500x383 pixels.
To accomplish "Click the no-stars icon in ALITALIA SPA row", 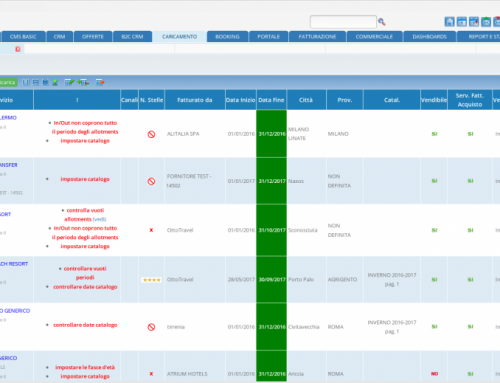I will coord(151,134).
